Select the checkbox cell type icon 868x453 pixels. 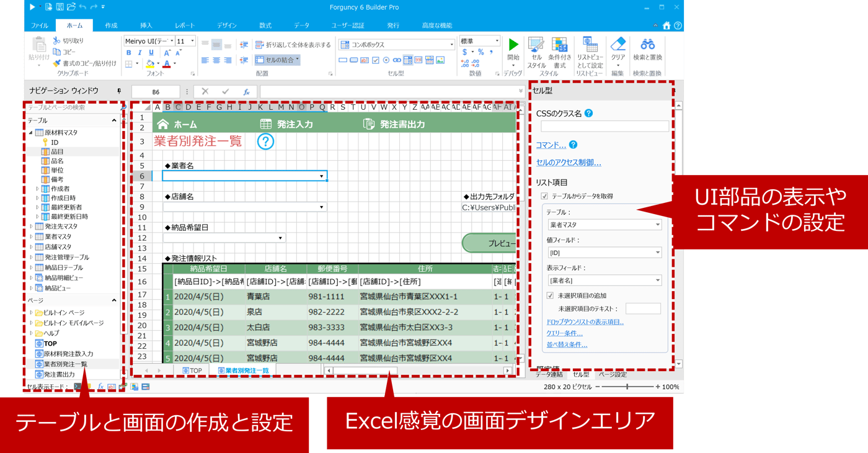(375, 60)
